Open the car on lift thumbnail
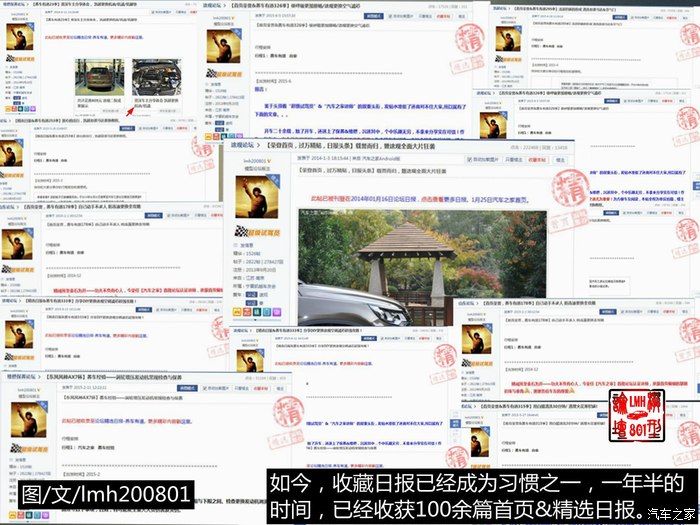700x525 pixels. pos(98,77)
